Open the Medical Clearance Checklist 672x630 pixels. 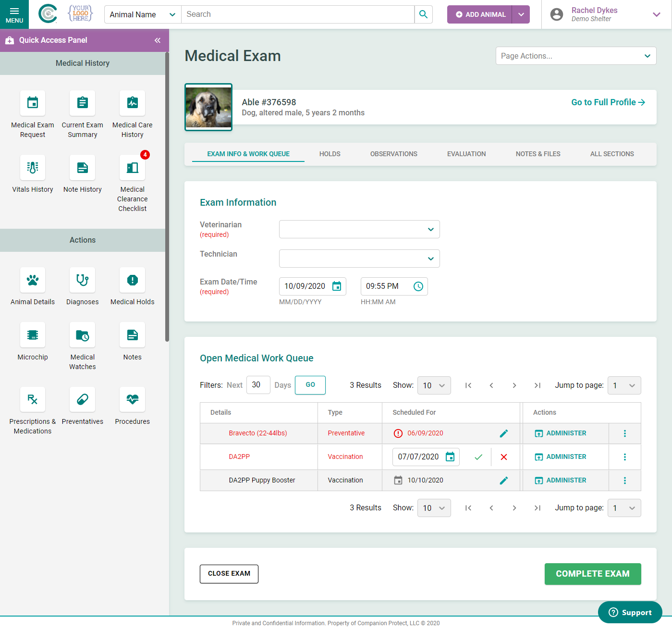click(x=132, y=167)
